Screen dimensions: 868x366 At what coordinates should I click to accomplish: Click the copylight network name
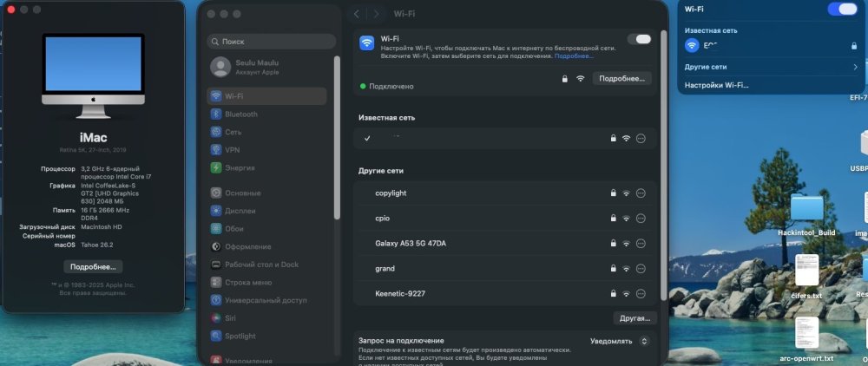pos(391,193)
